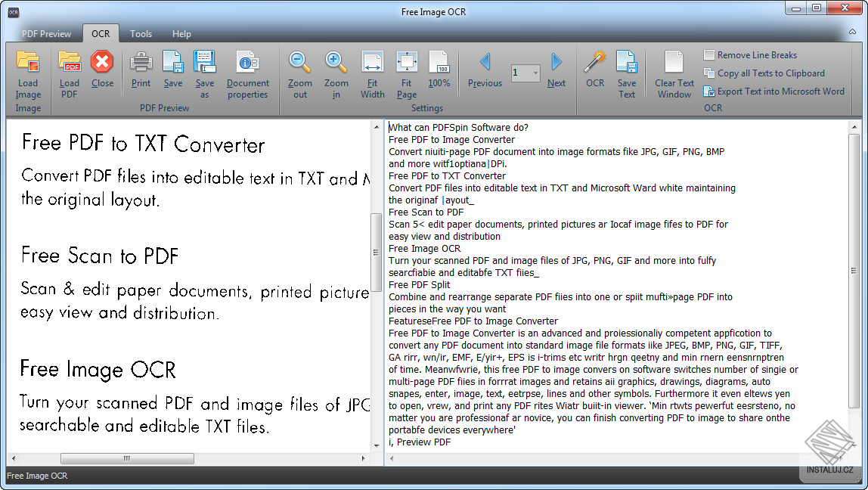Click the right scroll arrow under PDF preview
The width and height of the screenshot is (868, 490).
(364, 458)
